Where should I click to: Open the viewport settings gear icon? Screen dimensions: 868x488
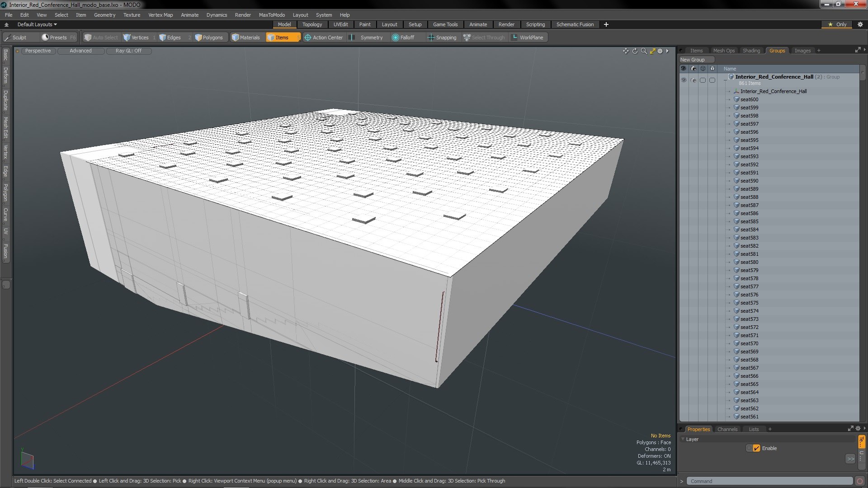point(660,51)
